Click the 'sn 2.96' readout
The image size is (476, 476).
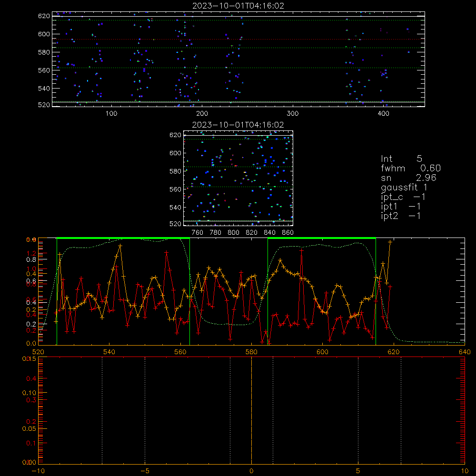tap(408, 178)
